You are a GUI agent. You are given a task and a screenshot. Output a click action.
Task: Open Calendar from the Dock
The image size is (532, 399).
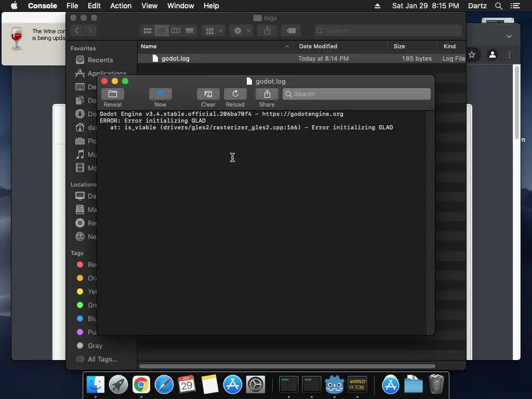[x=187, y=385]
